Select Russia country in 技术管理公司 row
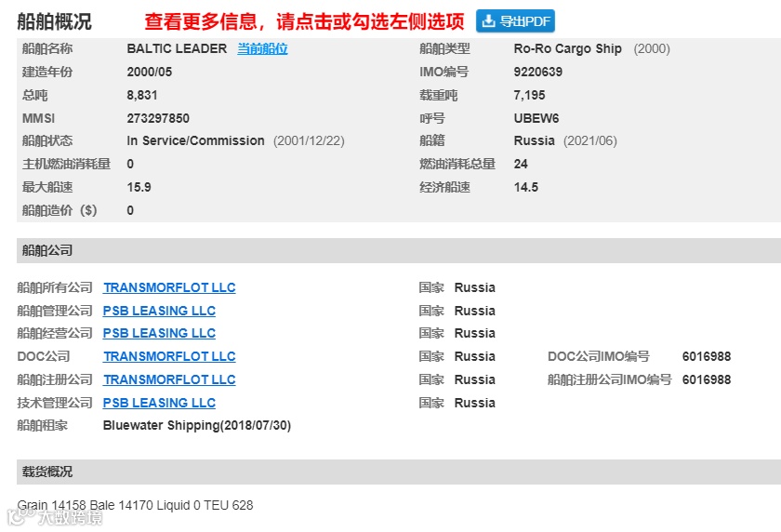Image resolution: width=781 pixels, height=532 pixels. pos(475,403)
